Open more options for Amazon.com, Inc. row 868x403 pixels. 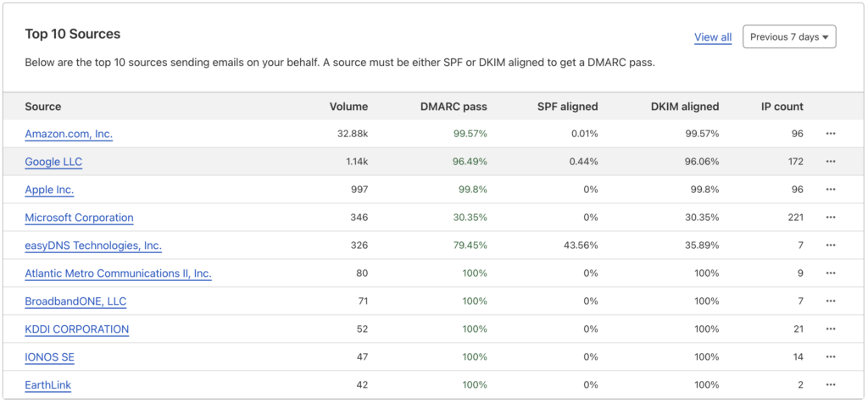[830, 134]
